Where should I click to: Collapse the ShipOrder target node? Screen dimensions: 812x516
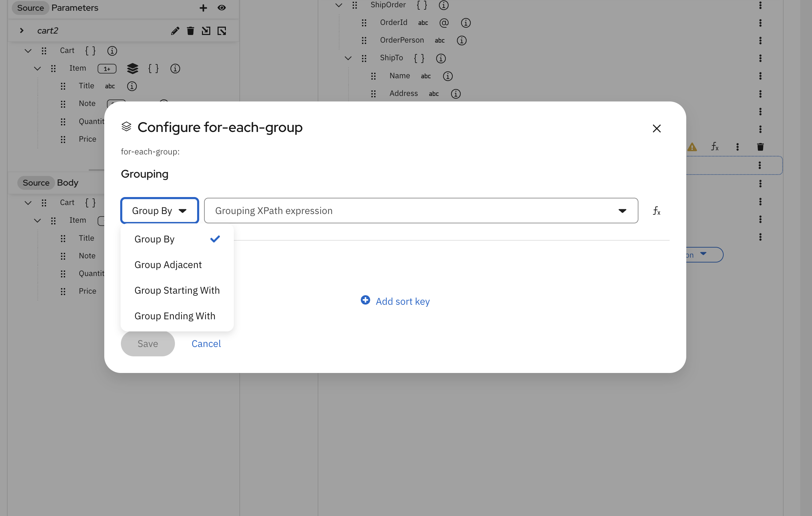[x=339, y=5]
